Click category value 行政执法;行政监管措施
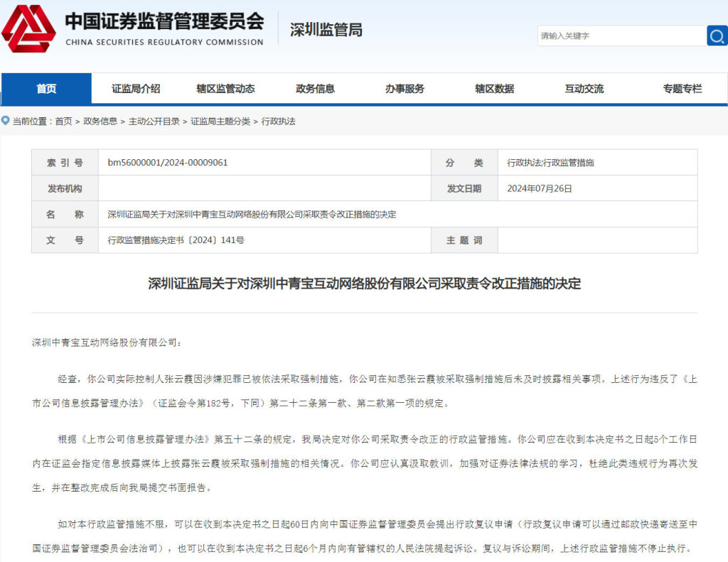The width and height of the screenshot is (728, 562). pyautogui.click(x=551, y=163)
